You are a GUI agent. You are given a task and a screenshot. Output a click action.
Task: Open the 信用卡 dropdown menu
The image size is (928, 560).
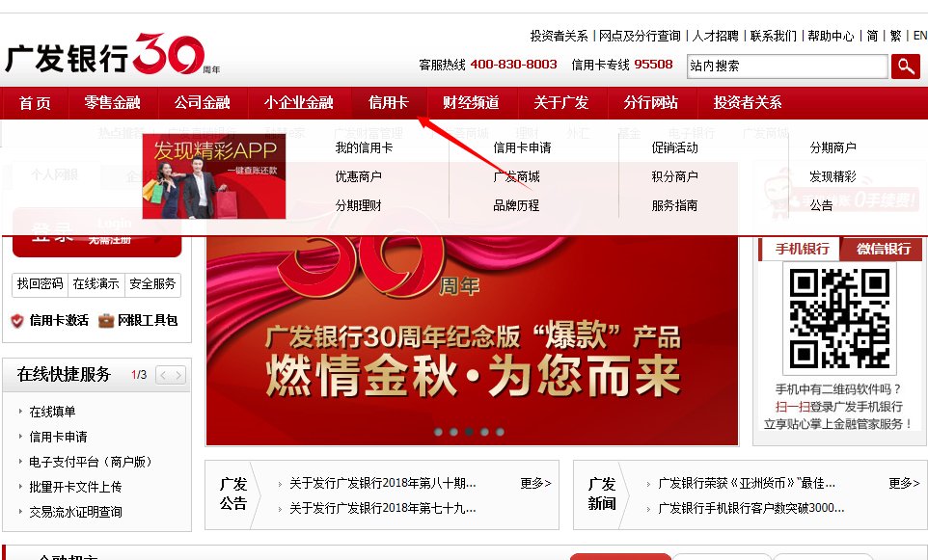tap(389, 102)
